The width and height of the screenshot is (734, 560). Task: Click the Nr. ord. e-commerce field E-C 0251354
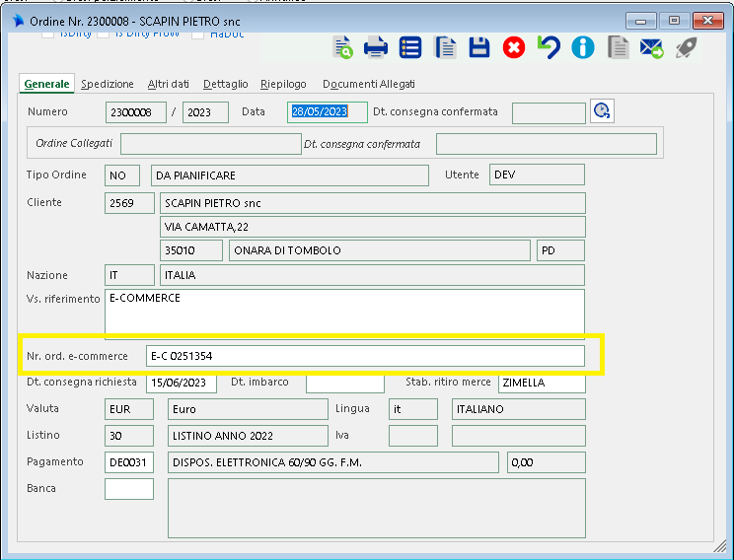point(365,356)
